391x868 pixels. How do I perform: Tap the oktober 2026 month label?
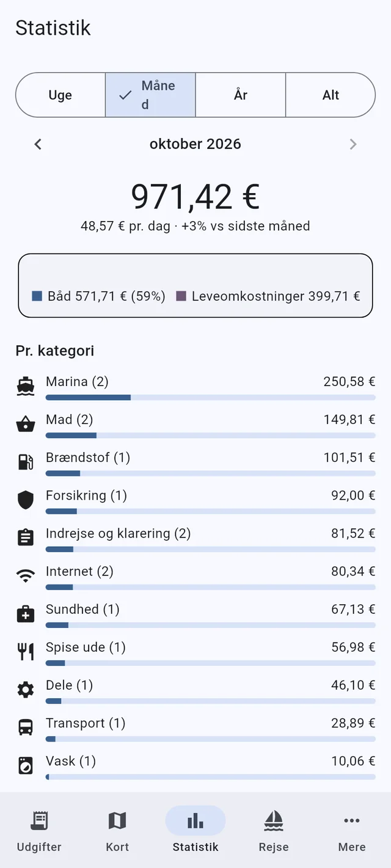(195, 144)
